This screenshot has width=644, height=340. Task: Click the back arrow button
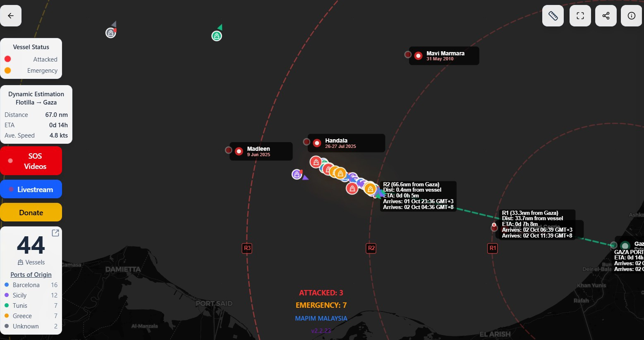click(x=11, y=16)
